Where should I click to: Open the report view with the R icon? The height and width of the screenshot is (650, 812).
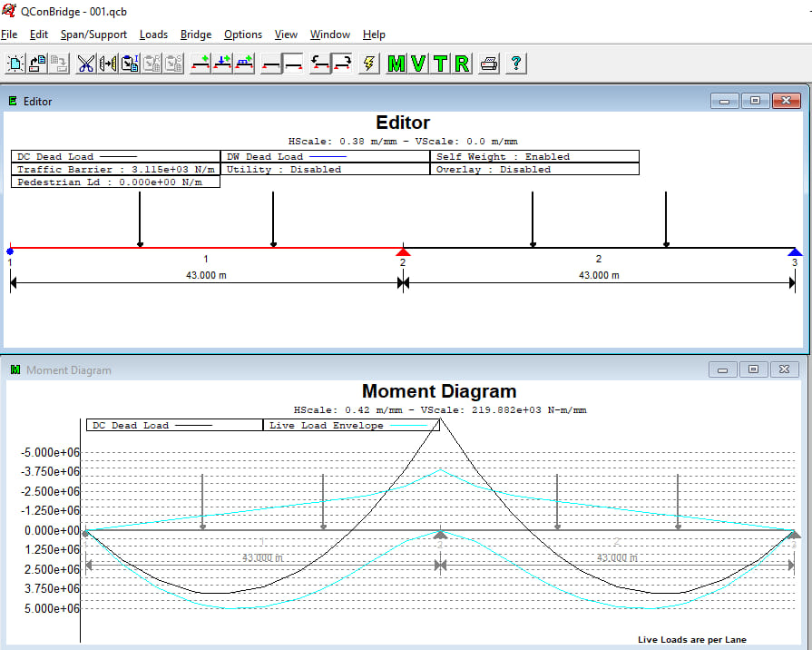point(462,64)
